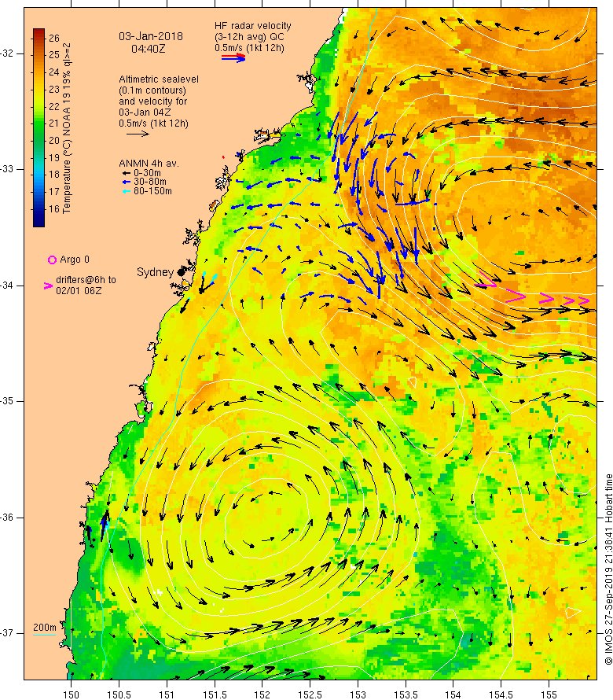Click the IMOS copyright timestamp text
This screenshot has width=613, height=700.
click(608, 569)
